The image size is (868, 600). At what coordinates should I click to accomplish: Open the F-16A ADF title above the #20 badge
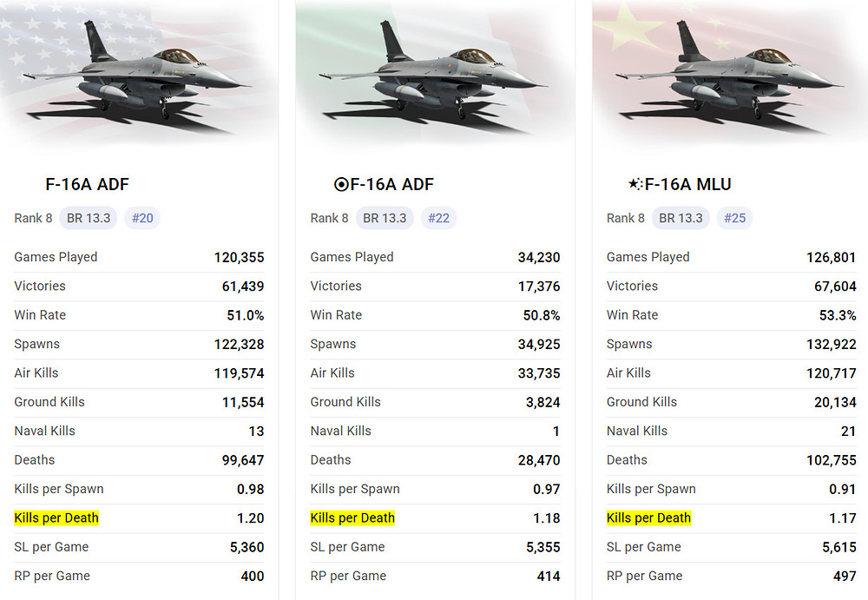tap(87, 184)
